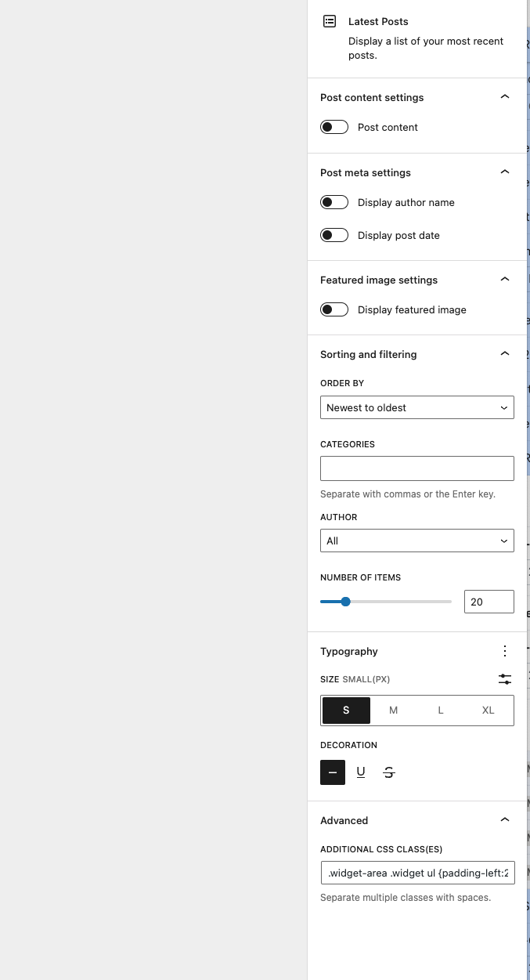Open the Author dropdown

[x=416, y=541]
